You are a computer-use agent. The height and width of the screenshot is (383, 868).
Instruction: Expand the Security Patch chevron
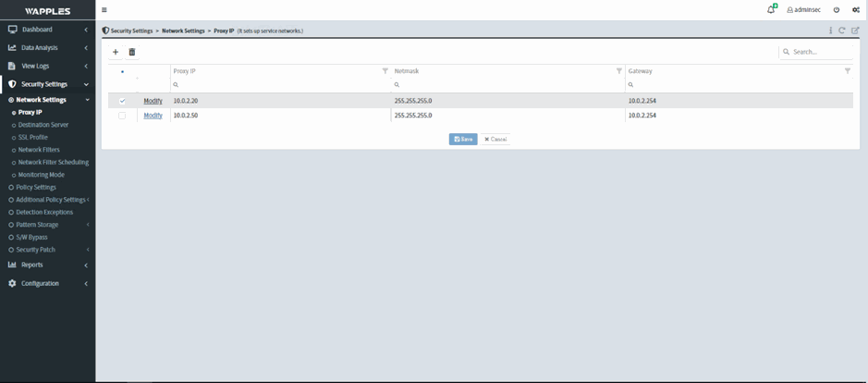[x=88, y=250]
